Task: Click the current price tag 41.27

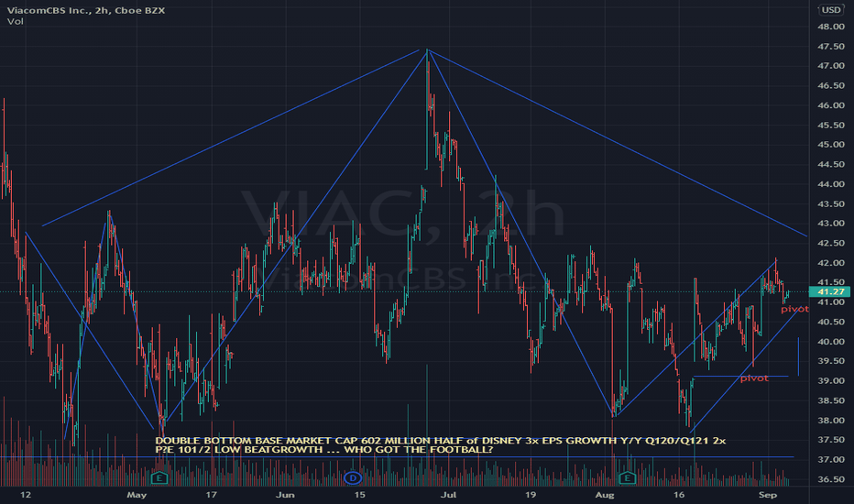Action: tap(830, 291)
